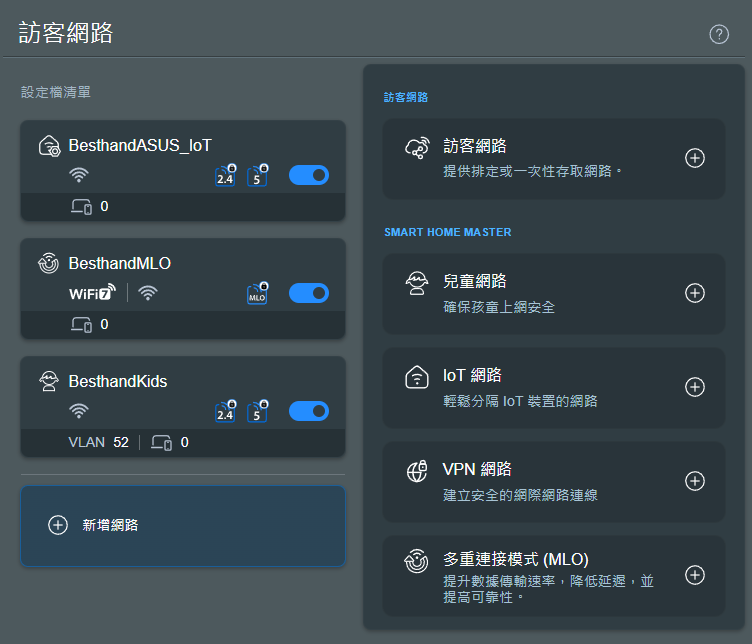
Task: Click the MLO band icon on BesthandMLO
Action: [x=258, y=293]
